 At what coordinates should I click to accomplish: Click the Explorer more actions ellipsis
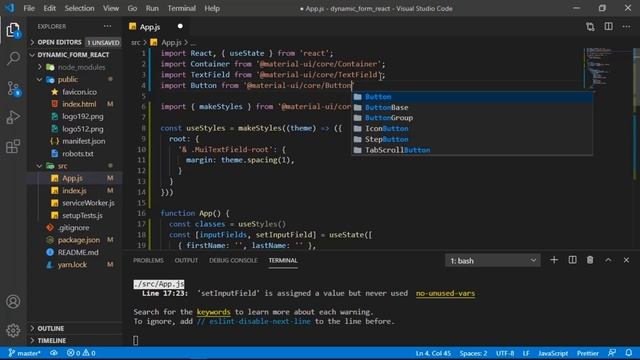[x=107, y=27]
